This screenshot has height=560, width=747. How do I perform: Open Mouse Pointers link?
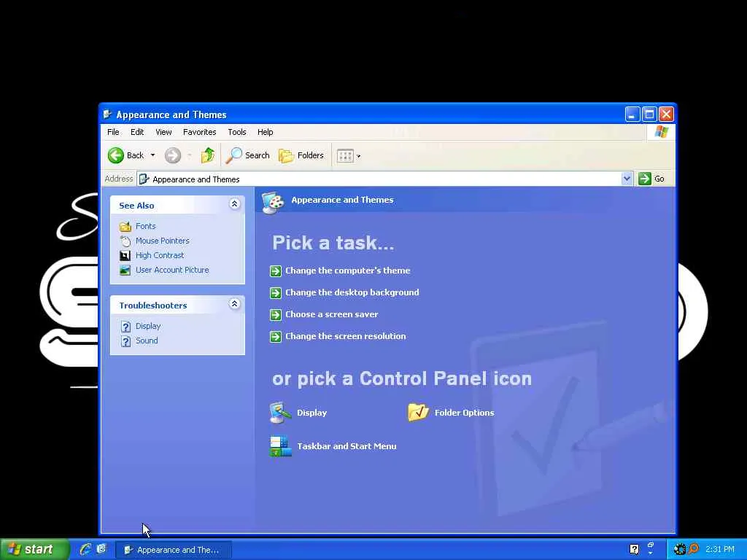click(x=163, y=241)
